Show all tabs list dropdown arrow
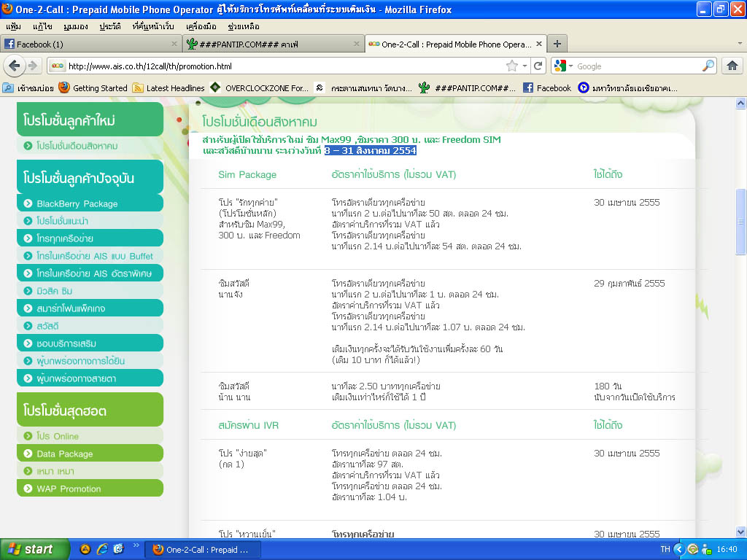The image size is (747, 560). point(740,44)
